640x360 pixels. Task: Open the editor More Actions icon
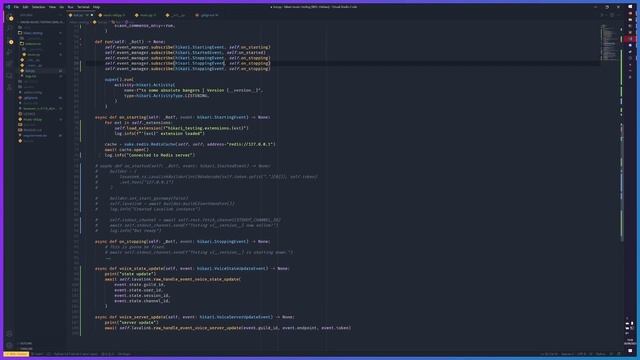(x=619, y=15)
